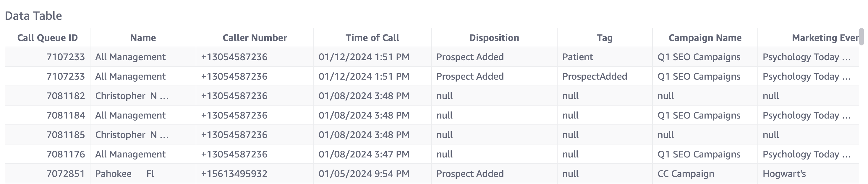Click the ProspectAdded tag cell
The height and width of the screenshot is (184, 868).
coord(595,77)
